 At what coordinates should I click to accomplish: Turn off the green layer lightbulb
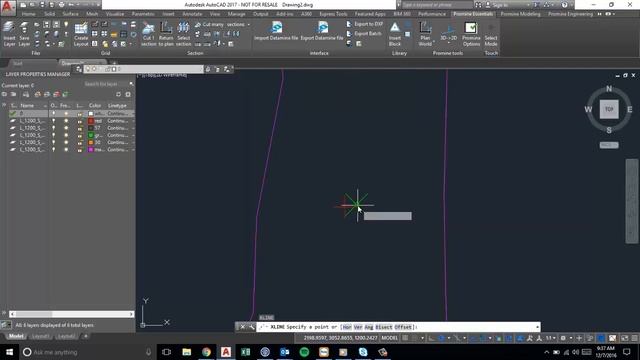coord(53,135)
